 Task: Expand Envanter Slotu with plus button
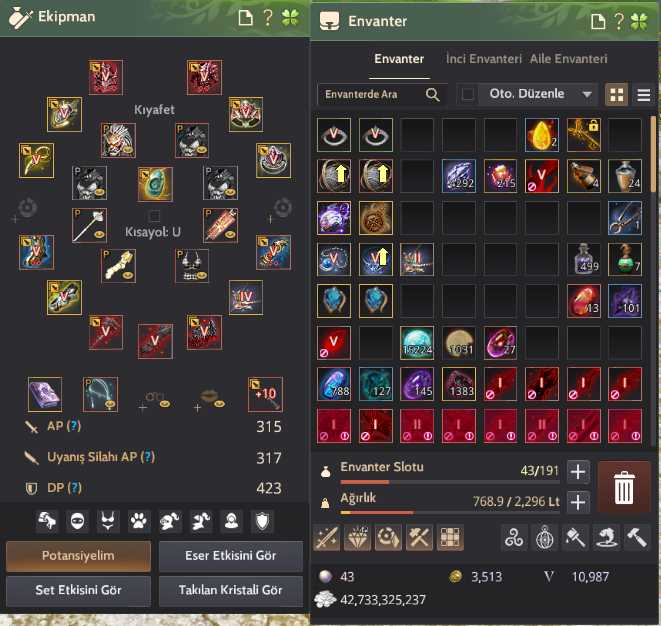coord(578,472)
